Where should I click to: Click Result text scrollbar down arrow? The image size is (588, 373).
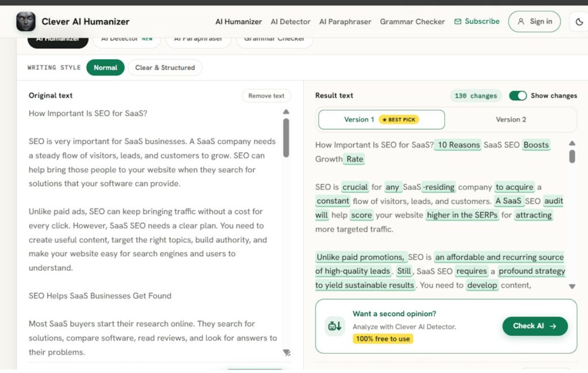click(x=572, y=286)
